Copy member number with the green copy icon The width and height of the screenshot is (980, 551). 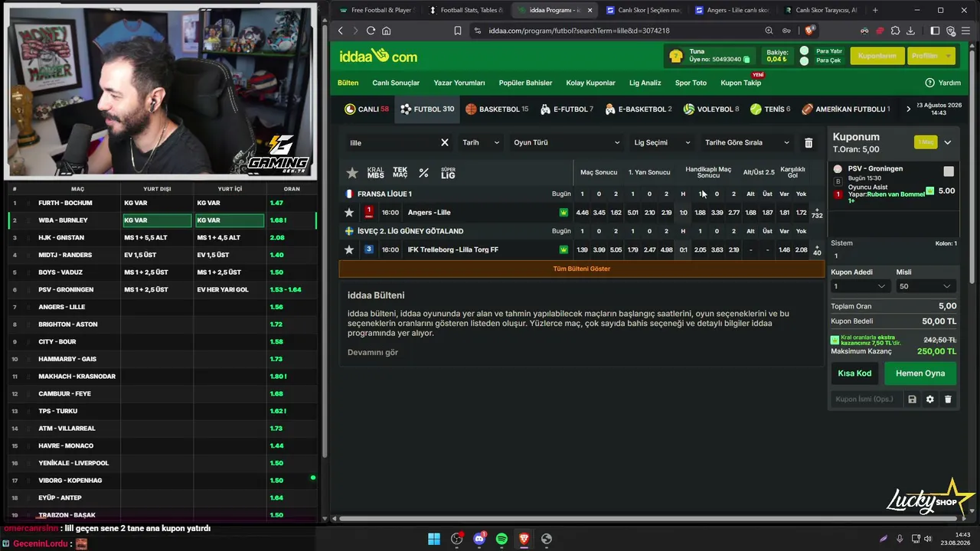tap(746, 60)
